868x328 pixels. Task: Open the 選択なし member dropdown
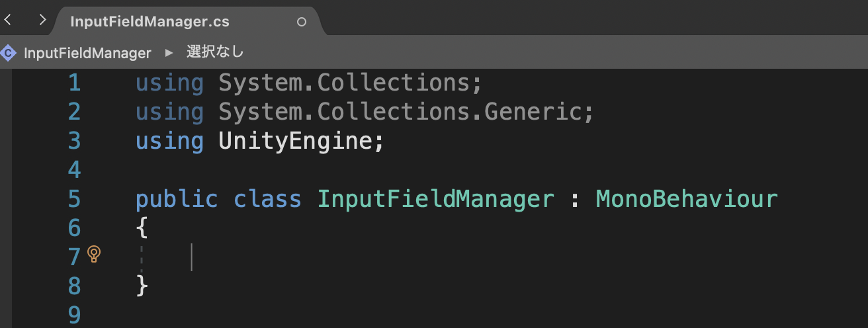tap(215, 52)
